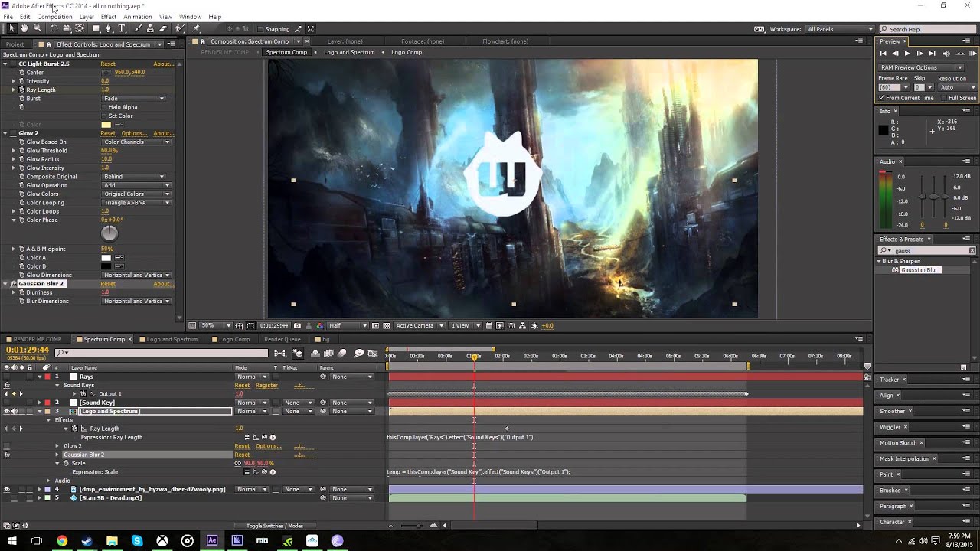980x551 pixels.
Task: Switch to the Project panel tab
Action: (x=15, y=44)
